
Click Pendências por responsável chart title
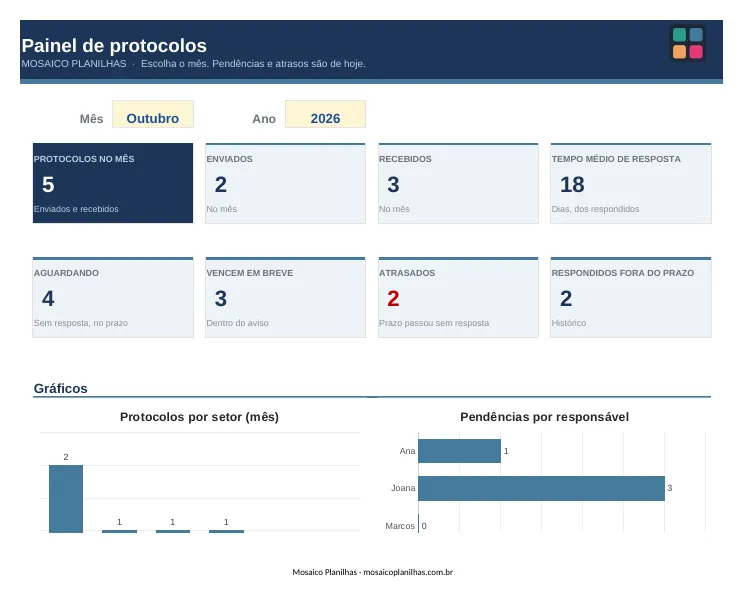544,417
